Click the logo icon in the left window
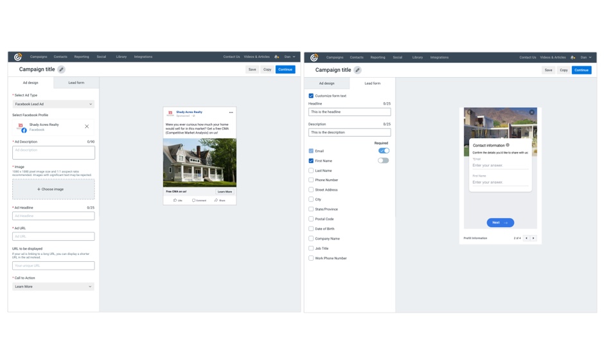Viewport: 604px width, 364px height. [x=18, y=57]
